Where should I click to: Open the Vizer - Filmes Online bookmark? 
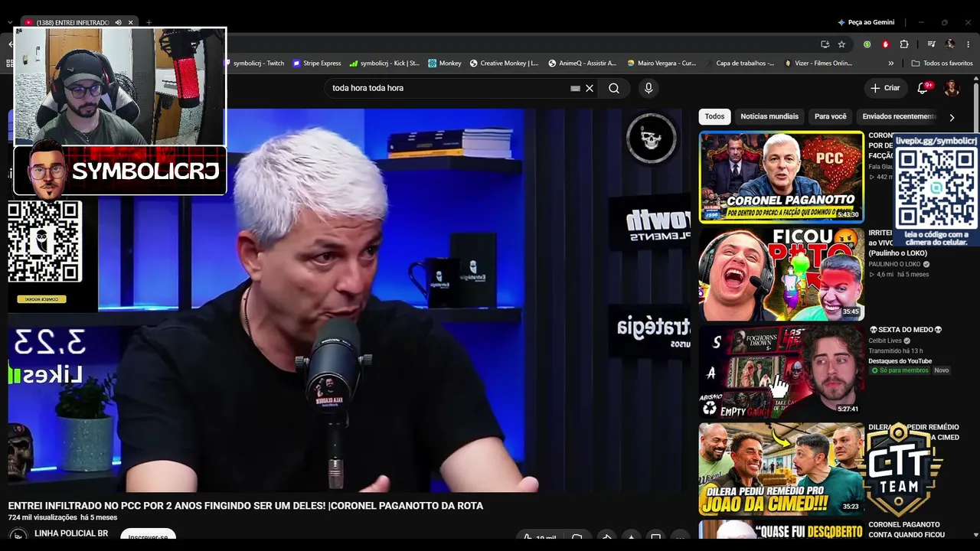pos(818,64)
